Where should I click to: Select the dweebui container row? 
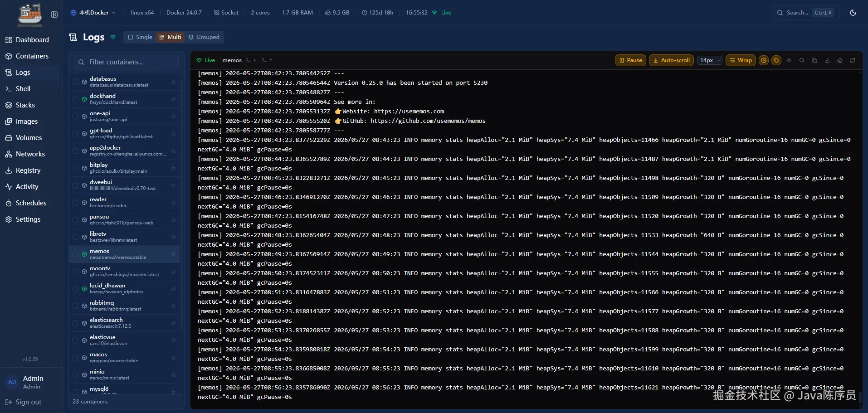point(124,185)
